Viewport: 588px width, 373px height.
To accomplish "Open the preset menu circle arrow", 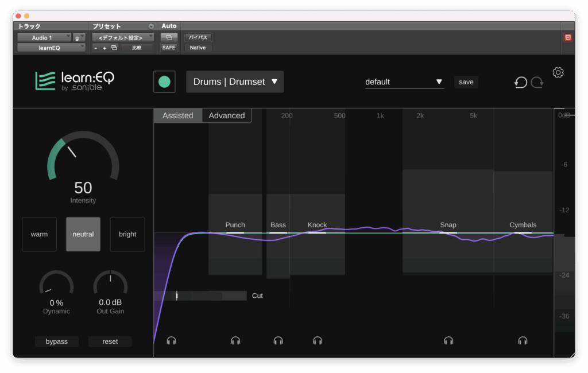I will [151, 26].
